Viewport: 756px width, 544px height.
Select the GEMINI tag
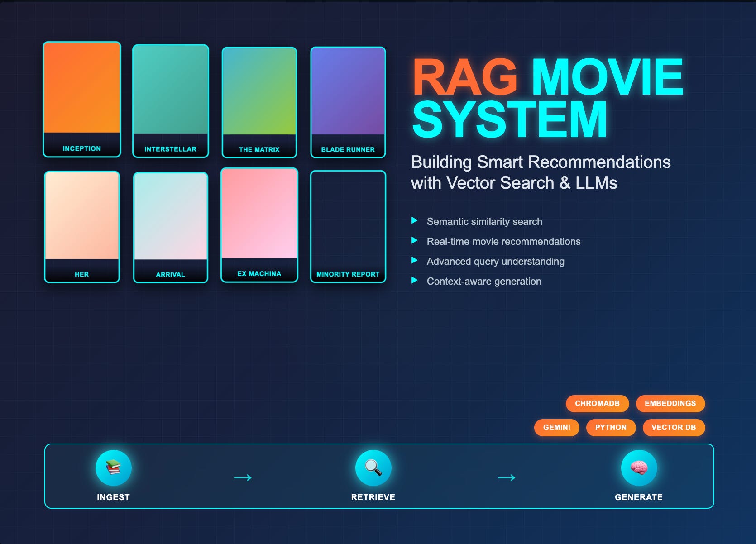click(x=557, y=427)
